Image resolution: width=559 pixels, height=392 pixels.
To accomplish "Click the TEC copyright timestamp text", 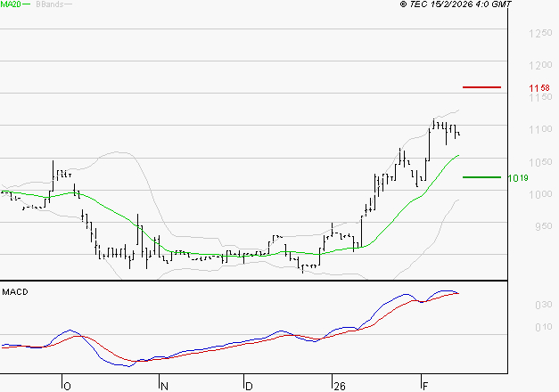I will point(456,4).
